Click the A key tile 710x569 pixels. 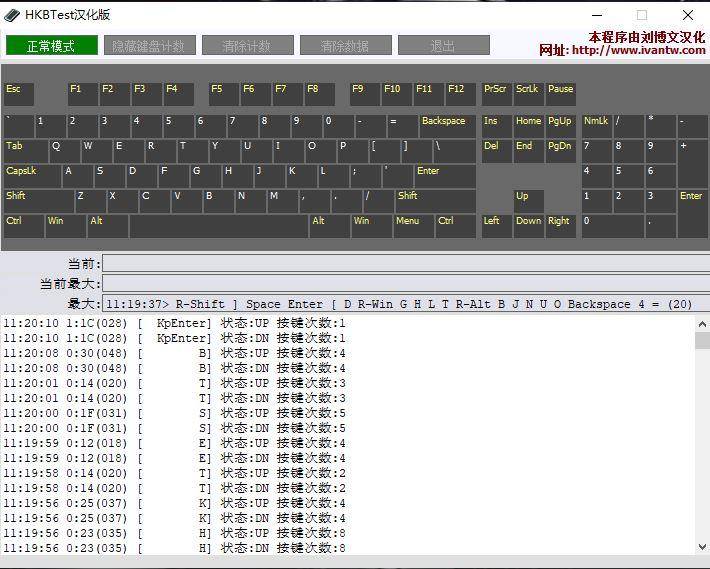[78, 176]
